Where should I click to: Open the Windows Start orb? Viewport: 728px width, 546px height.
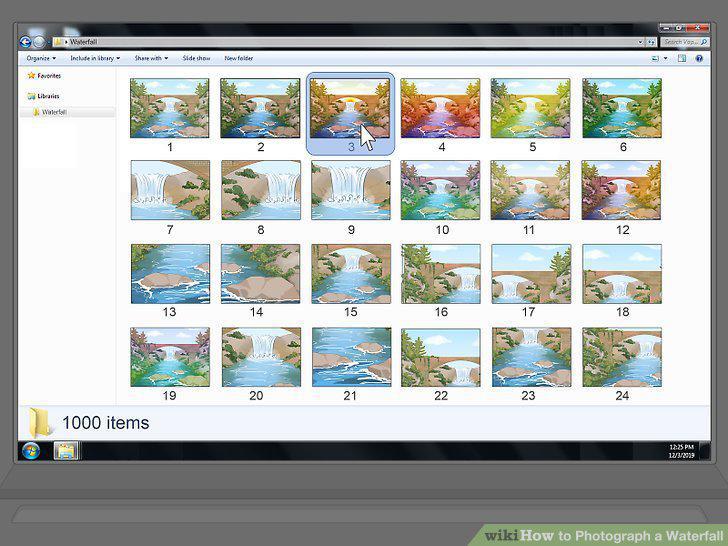click(x=31, y=451)
